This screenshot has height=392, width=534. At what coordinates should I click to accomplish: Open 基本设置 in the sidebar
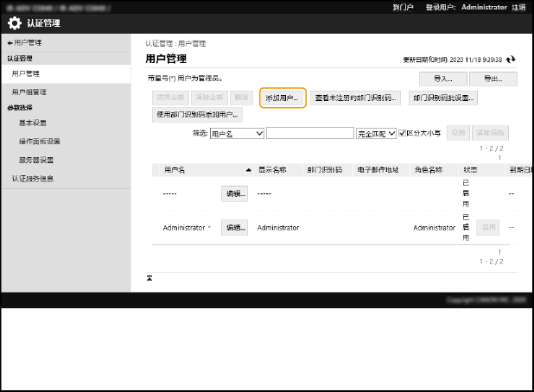point(34,123)
